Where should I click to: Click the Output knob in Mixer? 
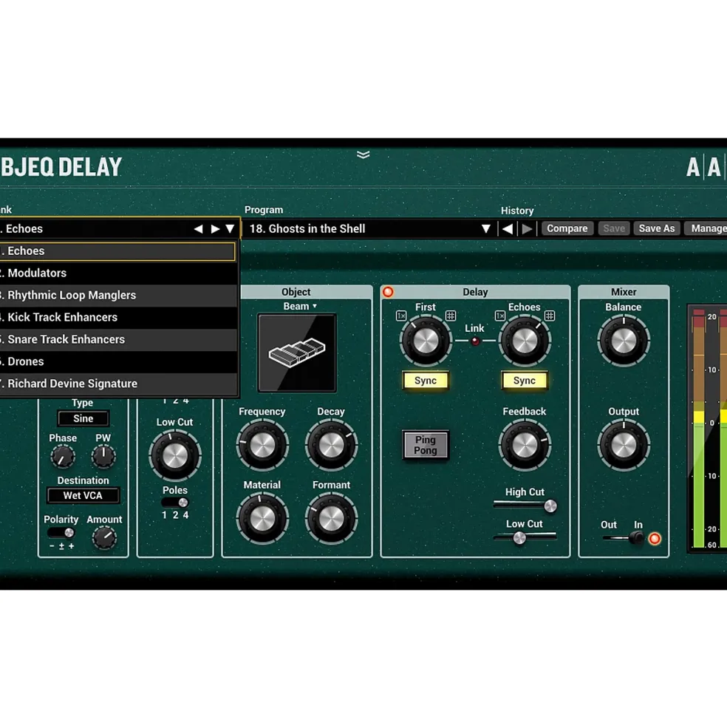click(624, 445)
